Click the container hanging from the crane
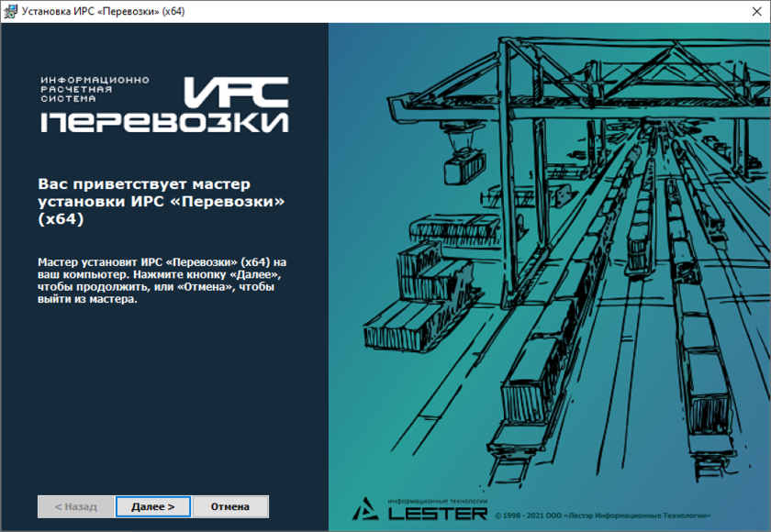 coord(464,167)
